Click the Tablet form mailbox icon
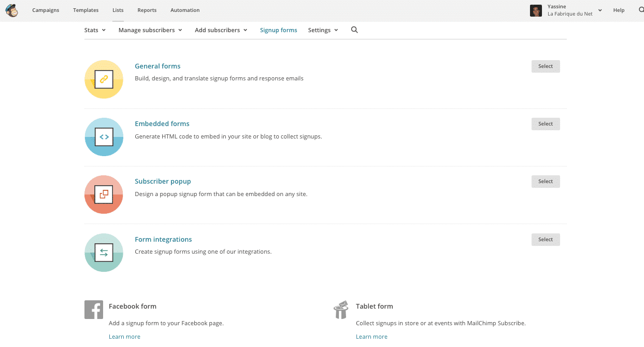644x347 pixels. (x=340, y=310)
